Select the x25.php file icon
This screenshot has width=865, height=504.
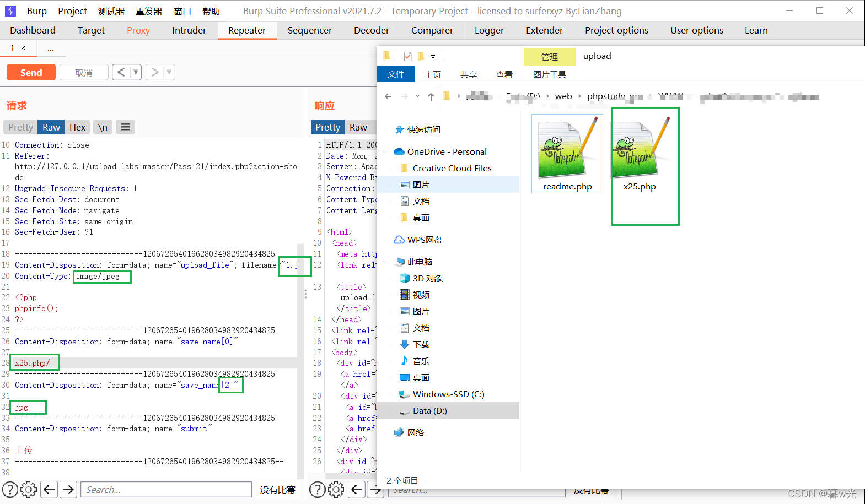641,148
